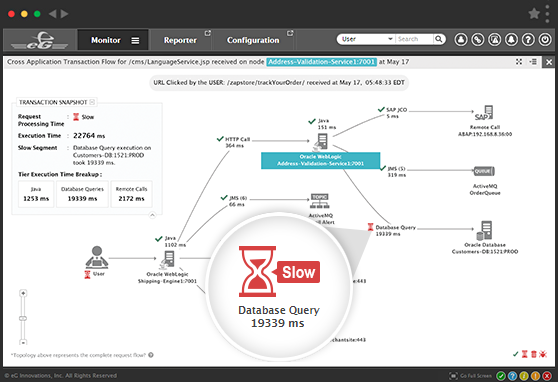This screenshot has width=558, height=382.
Task: Click the HTTP Call 364 ms label
Action: pos(237,142)
